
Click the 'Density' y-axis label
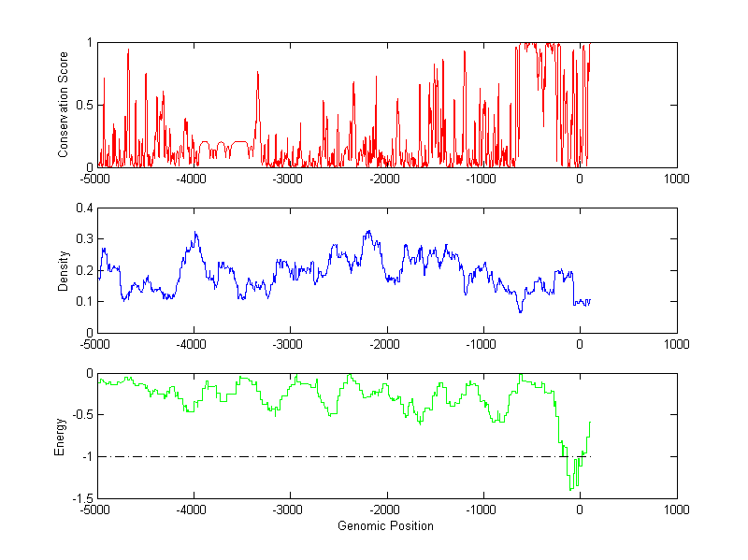coord(63,270)
